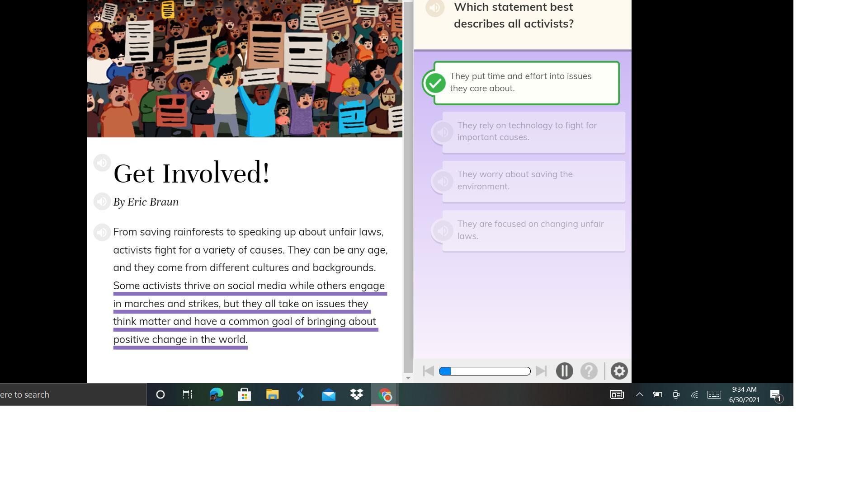Play audio for unfair laws choice
The width and height of the screenshot is (868, 488).
point(442,230)
